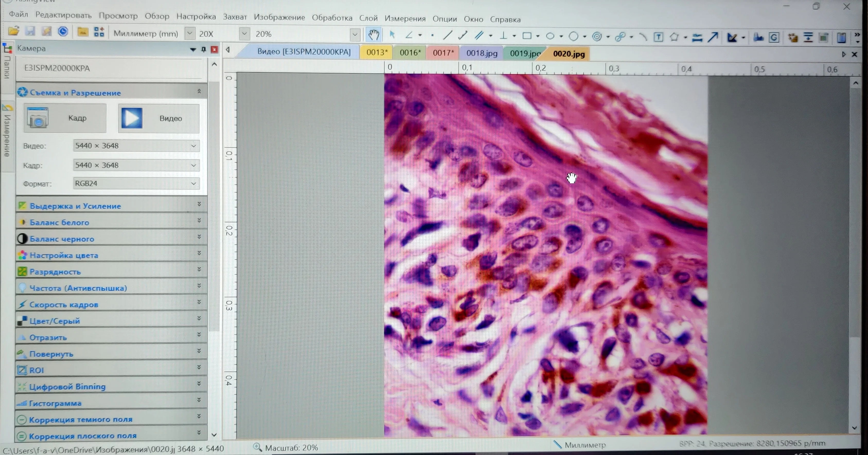Pin the Камера panel
This screenshot has width=868, height=455.
click(203, 50)
